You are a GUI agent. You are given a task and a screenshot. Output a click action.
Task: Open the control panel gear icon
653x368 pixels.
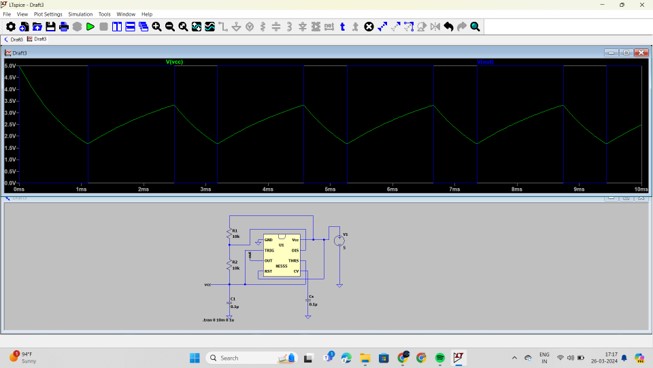(x=10, y=27)
